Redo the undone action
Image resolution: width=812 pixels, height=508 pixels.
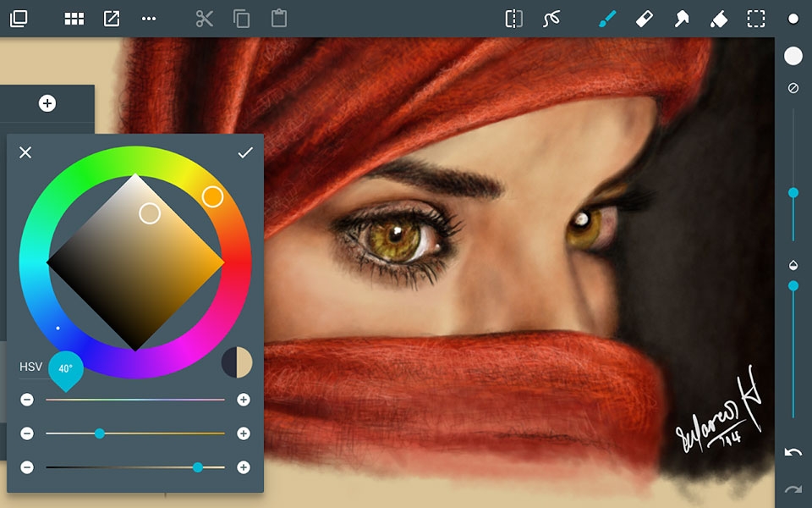tap(793, 489)
